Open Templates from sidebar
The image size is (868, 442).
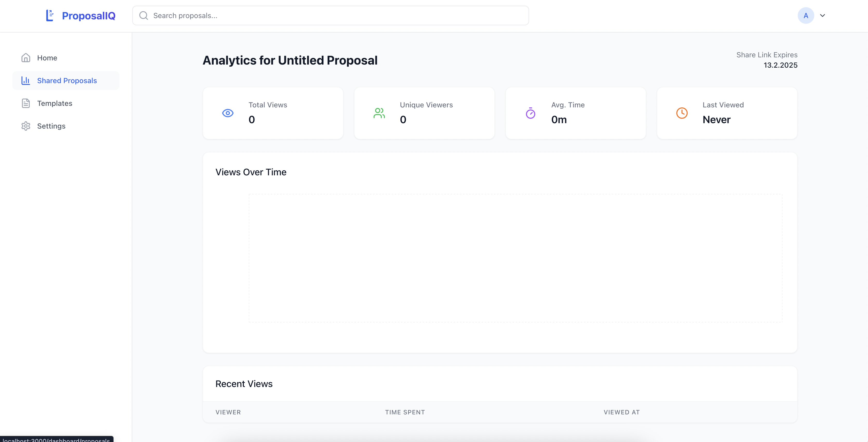(55, 103)
